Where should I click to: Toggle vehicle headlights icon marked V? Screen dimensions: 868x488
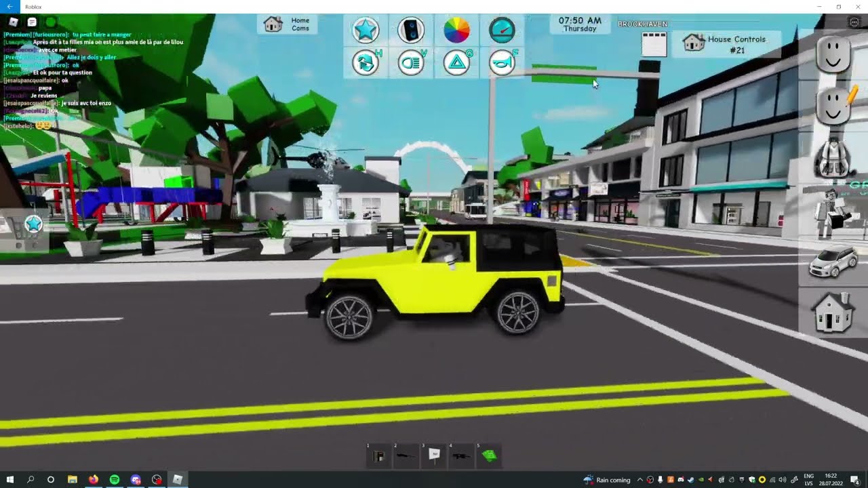(x=410, y=63)
